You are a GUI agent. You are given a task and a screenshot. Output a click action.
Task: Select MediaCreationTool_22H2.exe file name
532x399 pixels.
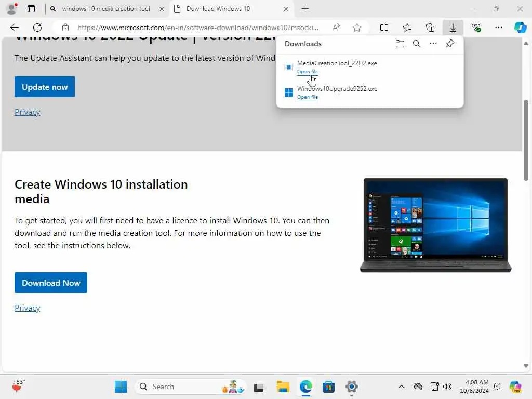pyautogui.click(x=337, y=63)
